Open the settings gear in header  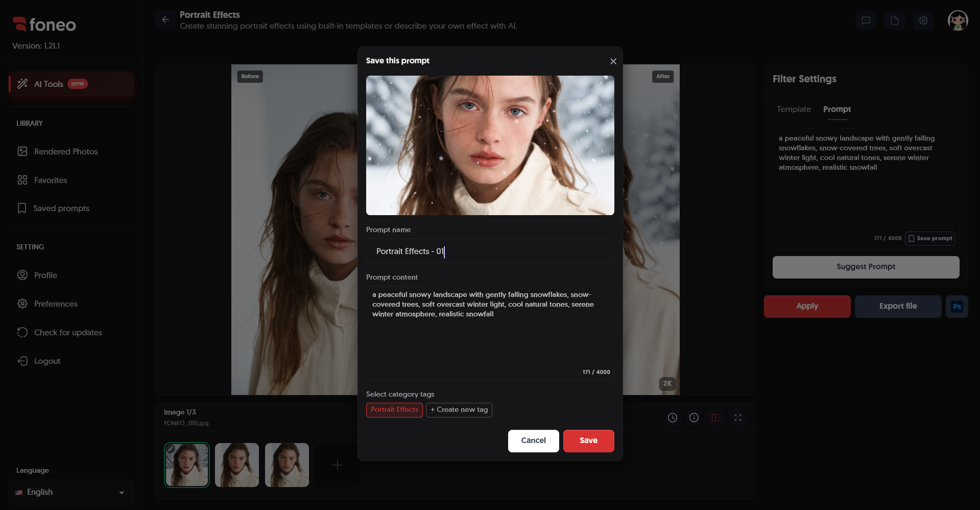[x=923, y=20]
